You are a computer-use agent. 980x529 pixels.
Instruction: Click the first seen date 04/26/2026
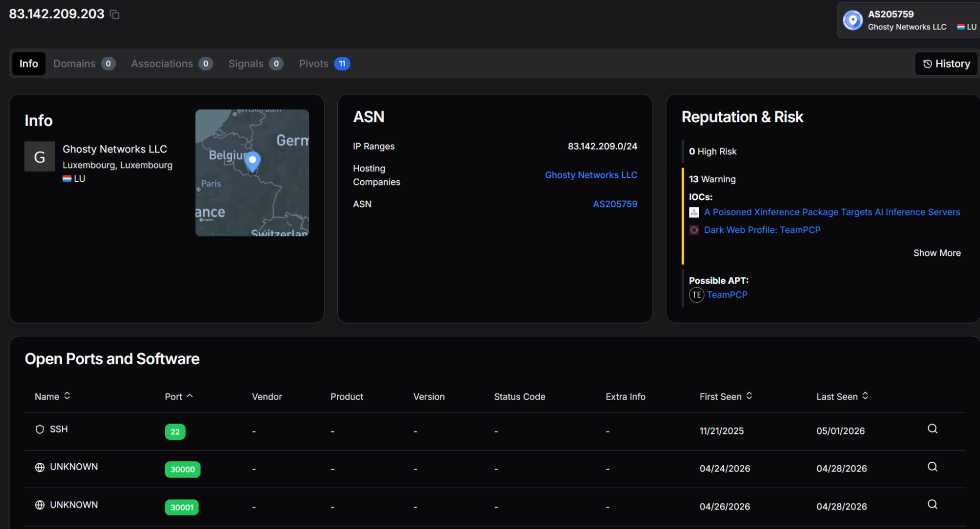725,506
